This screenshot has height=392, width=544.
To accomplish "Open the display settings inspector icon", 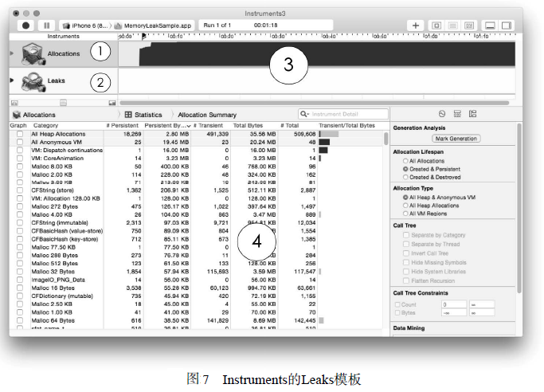I will [x=457, y=115].
